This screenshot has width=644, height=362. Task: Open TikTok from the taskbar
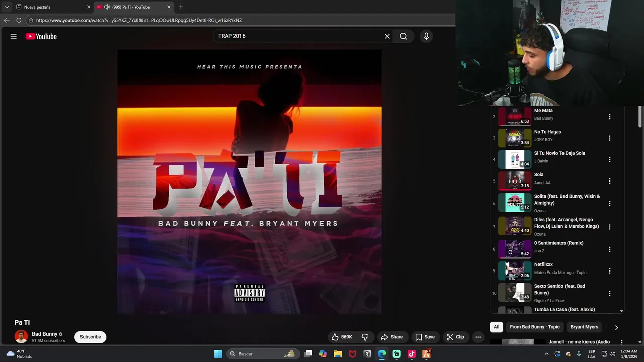(412, 354)
